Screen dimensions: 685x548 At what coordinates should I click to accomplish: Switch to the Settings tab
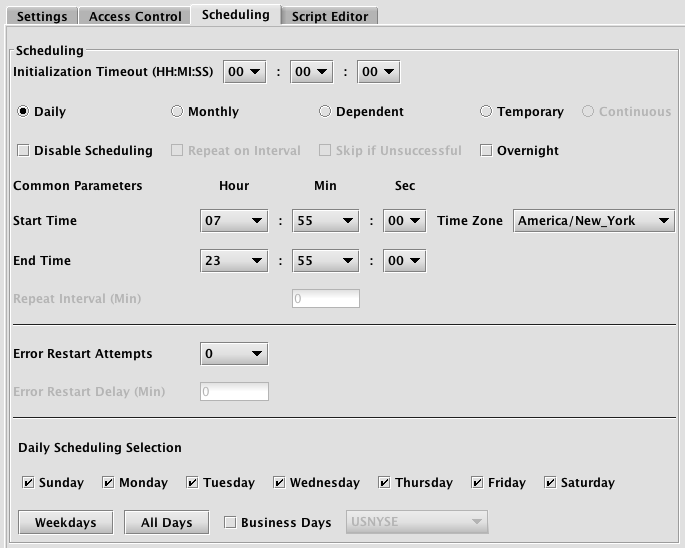(42, 16)
